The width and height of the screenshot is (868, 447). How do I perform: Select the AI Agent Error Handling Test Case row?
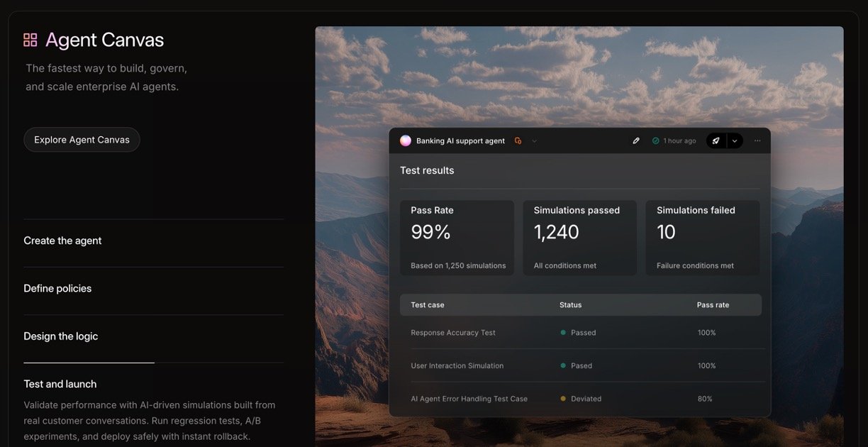pyautogui.click(x=469, y=399)
